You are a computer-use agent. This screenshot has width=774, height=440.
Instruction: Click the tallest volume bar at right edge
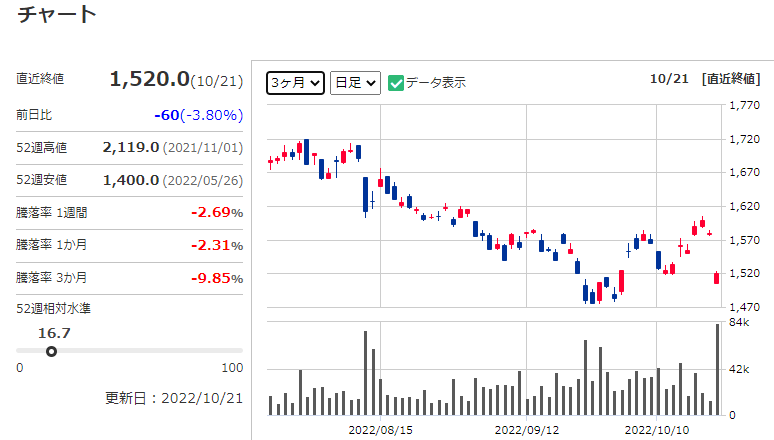pos(717,369)
